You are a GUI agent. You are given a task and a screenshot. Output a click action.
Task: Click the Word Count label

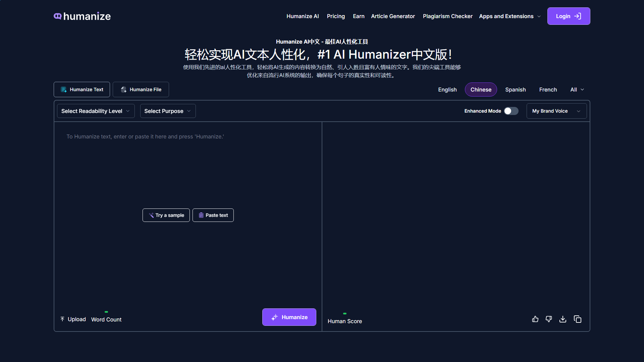pos(106,319)
